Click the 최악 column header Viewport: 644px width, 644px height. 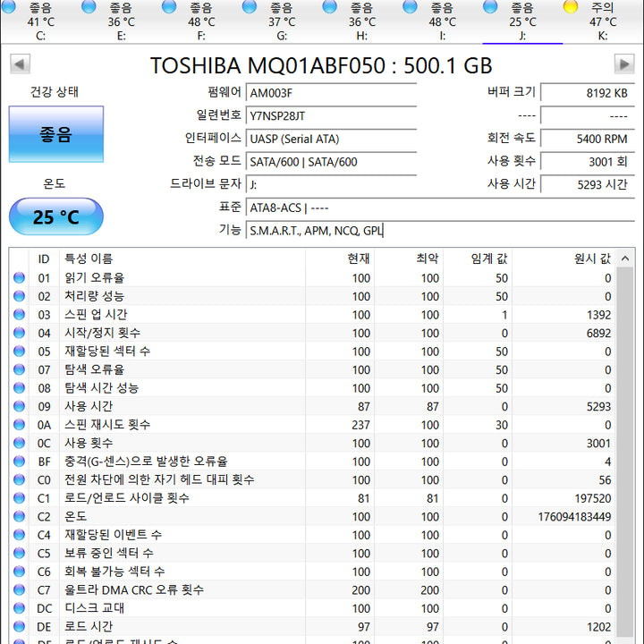[x=409, y=258]
